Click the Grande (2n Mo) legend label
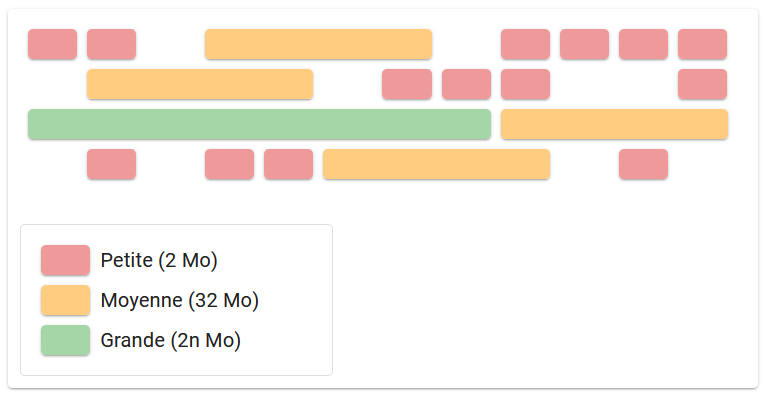The image size is (764, 394). (x=171, y=340)
